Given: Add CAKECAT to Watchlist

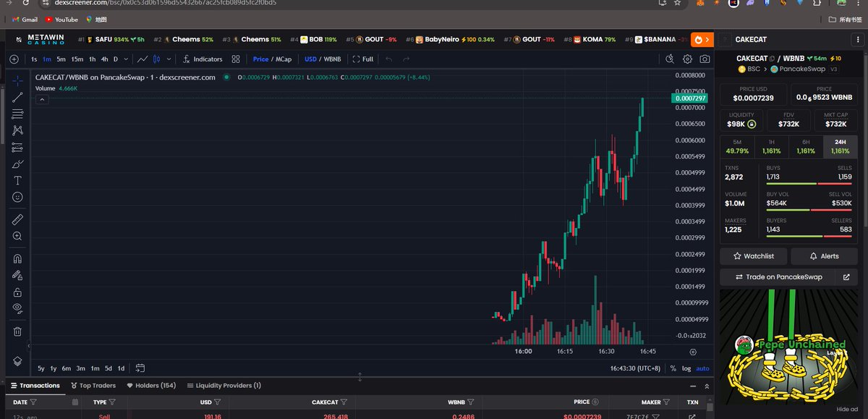Looking at the screenshot, I should 753,256.
